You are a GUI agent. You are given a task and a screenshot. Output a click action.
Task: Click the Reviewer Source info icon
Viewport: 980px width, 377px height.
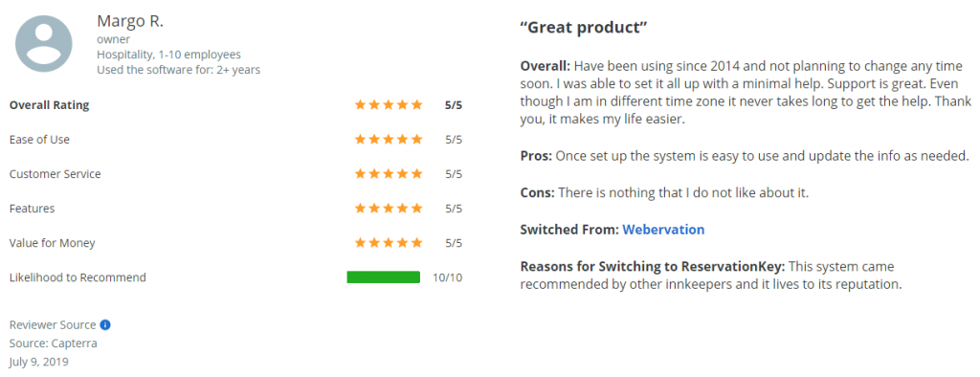[x=105, y=325]
